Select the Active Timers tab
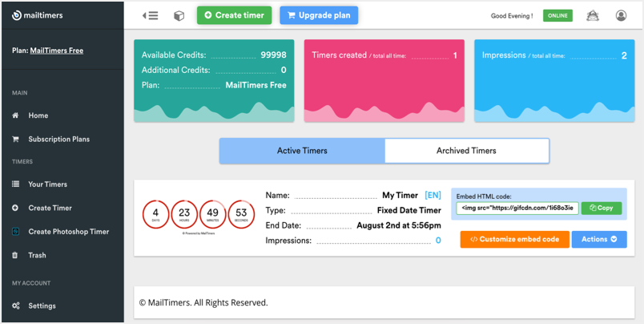This screenshot has width=644, height=324. [x=302, y=151]
